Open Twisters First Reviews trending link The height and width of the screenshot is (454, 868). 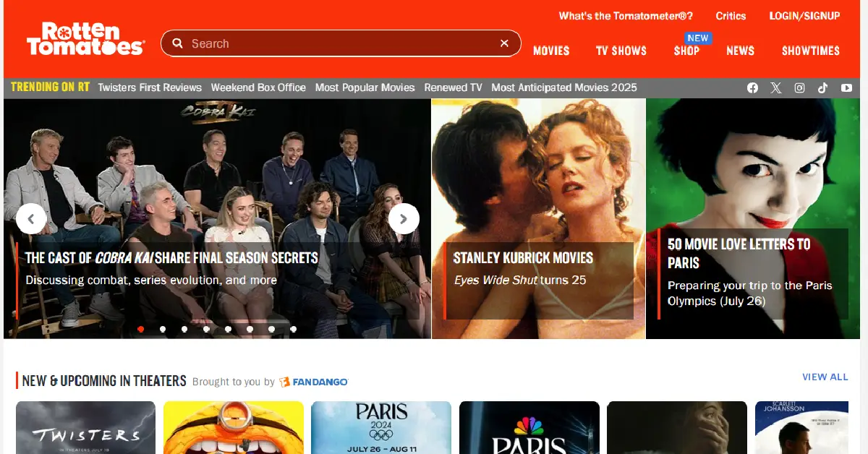(x=150, y=87)
